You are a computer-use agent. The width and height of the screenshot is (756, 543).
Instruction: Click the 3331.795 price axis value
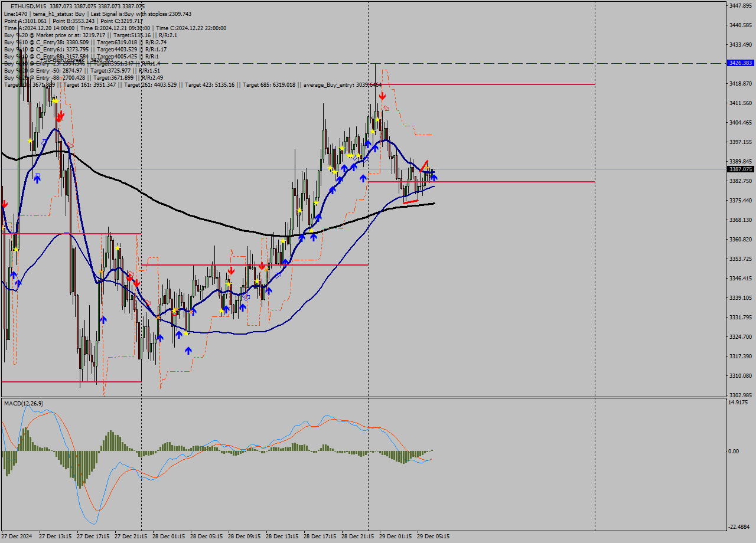point(741,317)
